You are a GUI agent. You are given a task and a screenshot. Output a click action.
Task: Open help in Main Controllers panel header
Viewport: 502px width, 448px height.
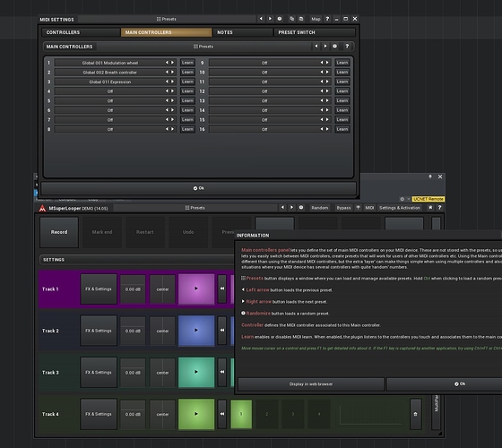[x=347, y=47]
